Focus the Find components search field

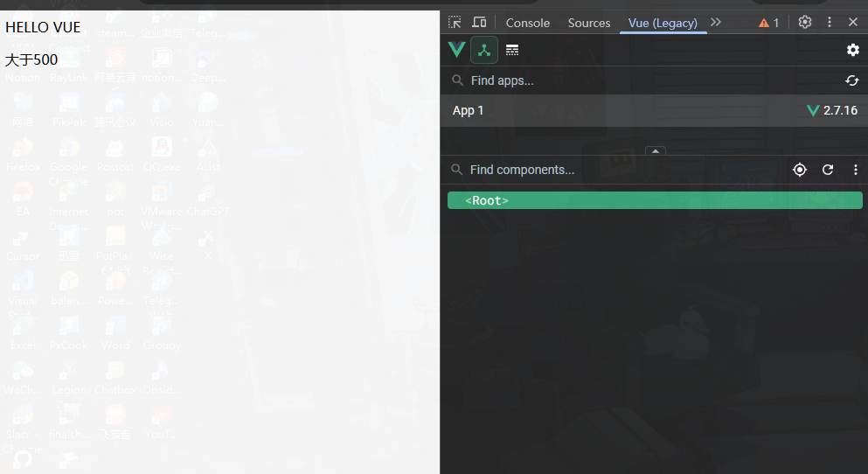(x=617, y=170)
